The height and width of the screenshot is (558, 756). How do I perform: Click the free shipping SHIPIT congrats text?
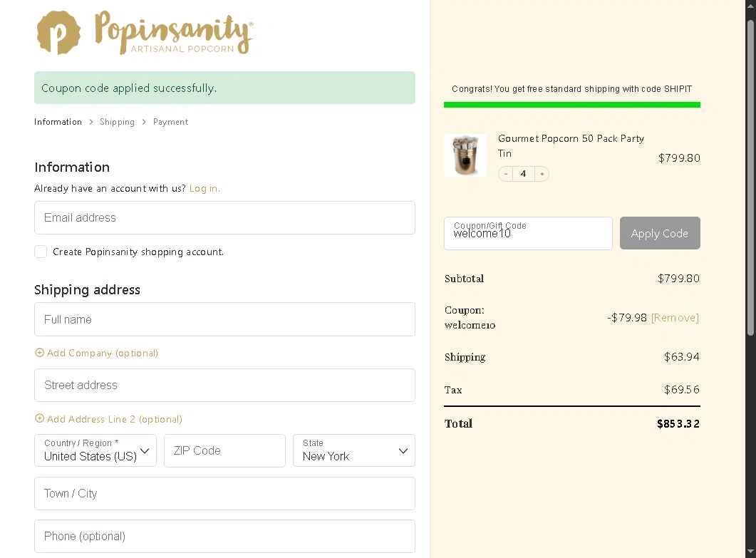[x=572, y=89]
